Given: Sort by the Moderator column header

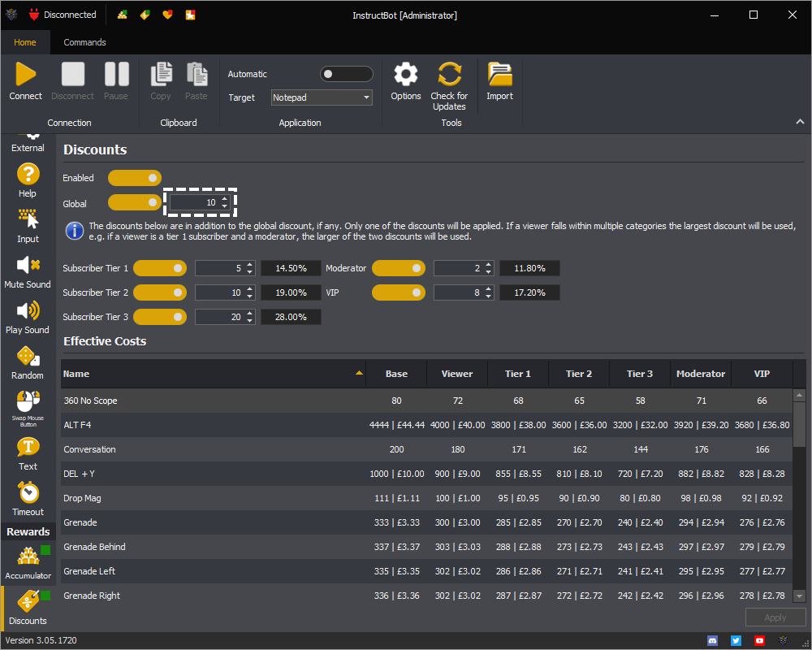Looking at the screenshot, I should click(701, 374).
